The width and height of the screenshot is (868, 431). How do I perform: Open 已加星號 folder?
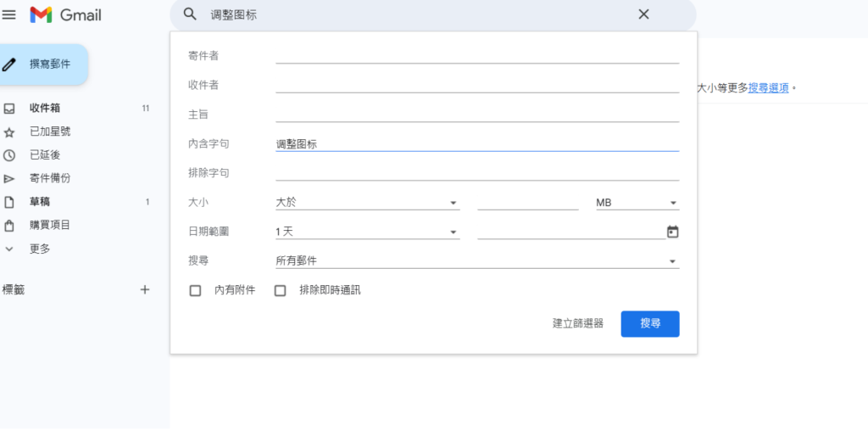(50, 132)
